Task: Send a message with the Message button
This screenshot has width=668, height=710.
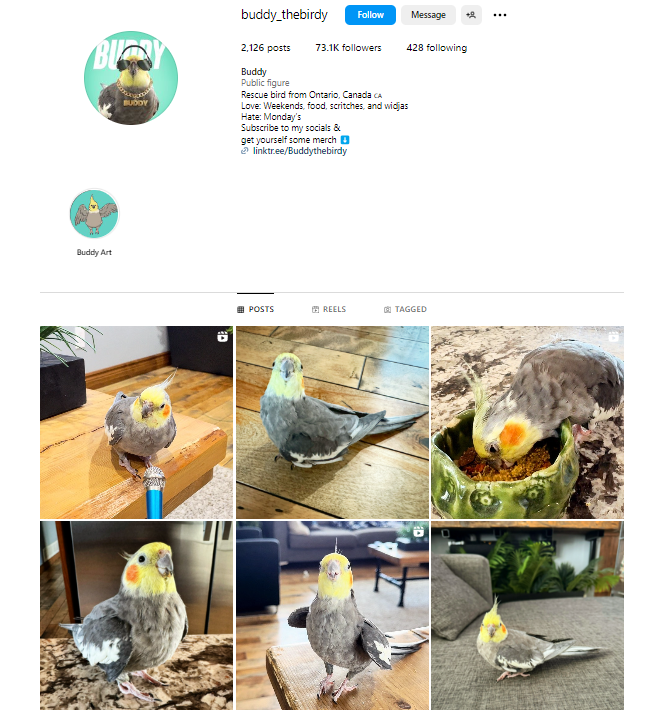Action: 428,15
